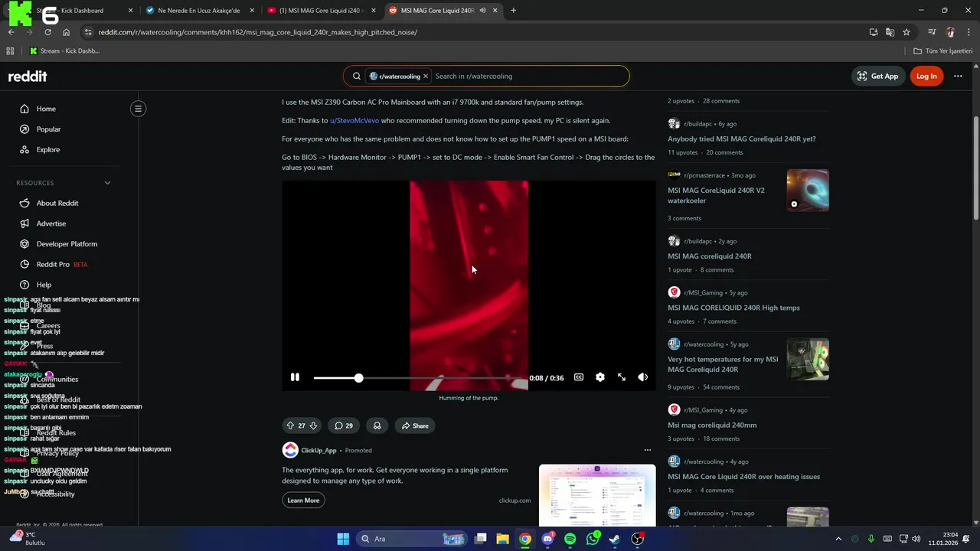Downvote the post
This screenshot has width=980, height=551.
point(313,425)
